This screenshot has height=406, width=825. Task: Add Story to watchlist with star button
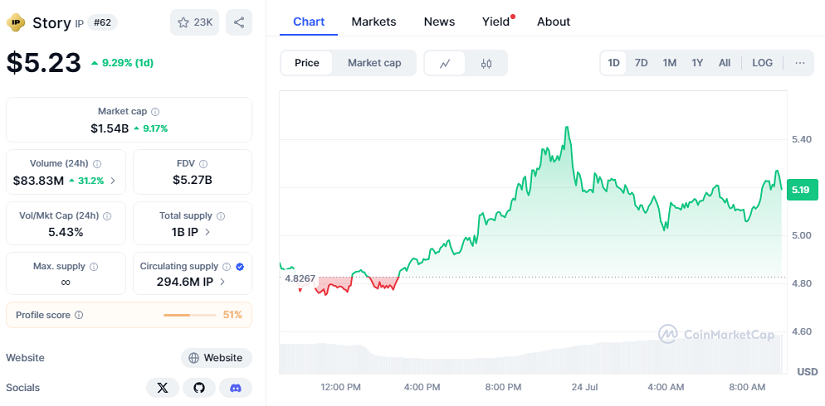(194, 22)
